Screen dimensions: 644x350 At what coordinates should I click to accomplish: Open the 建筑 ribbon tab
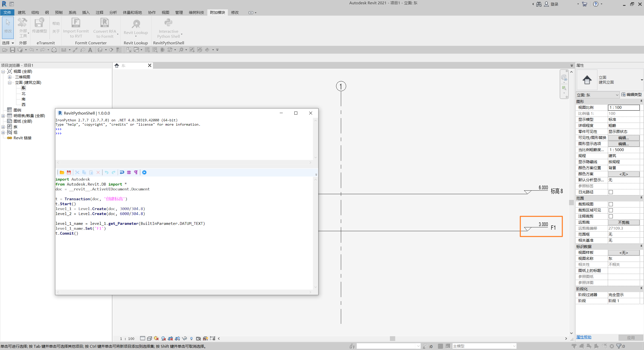point(22,12)
